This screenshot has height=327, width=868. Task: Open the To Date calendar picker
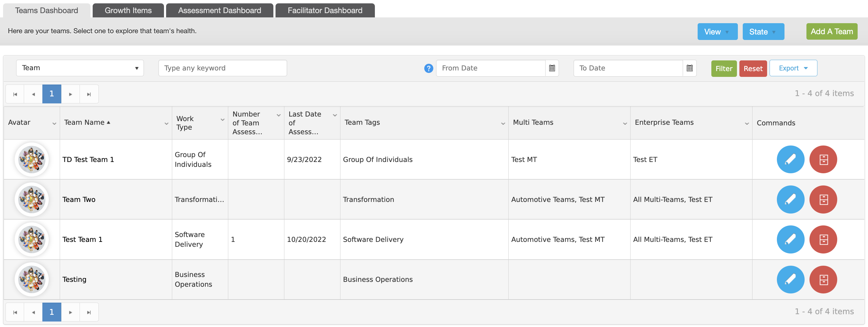pyautogui.click(x=689, y=68)
